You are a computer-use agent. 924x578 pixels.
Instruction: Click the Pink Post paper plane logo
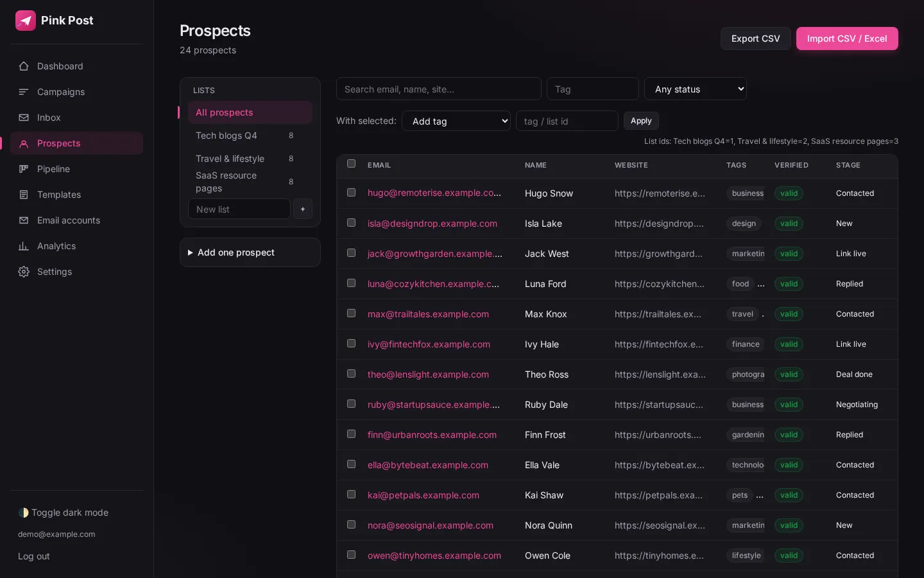26,21
